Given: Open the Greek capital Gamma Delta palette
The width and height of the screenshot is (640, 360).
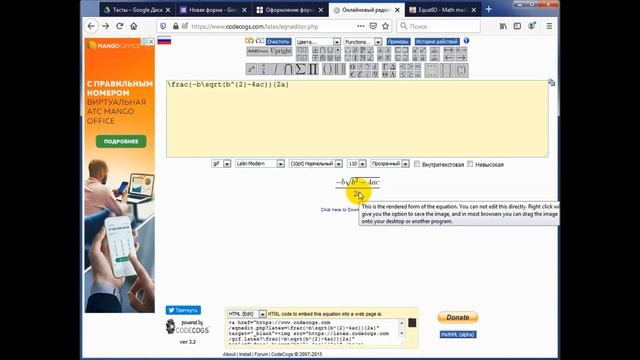Looking at the screenshot, I should (389, 70).
